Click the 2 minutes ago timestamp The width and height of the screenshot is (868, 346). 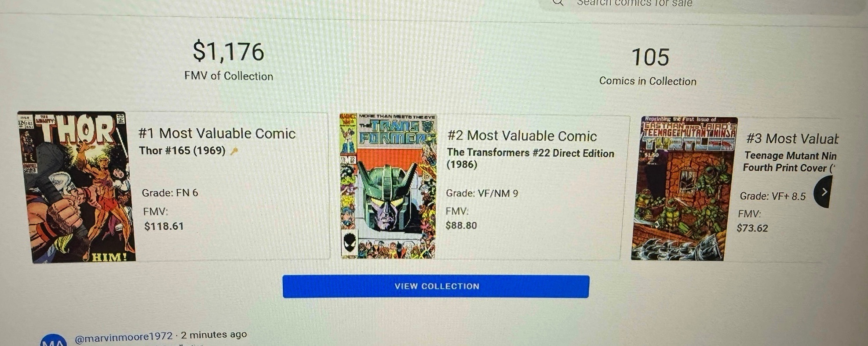(214, 335)
